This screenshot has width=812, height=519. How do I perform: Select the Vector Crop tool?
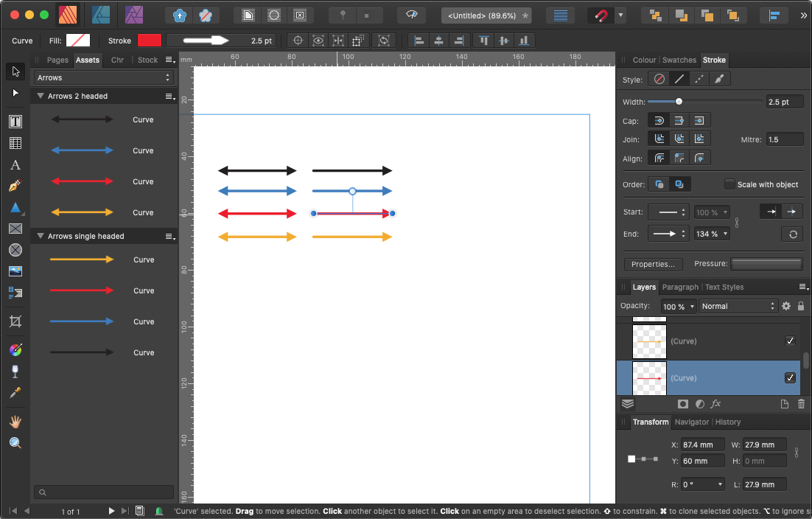(15, 321)
